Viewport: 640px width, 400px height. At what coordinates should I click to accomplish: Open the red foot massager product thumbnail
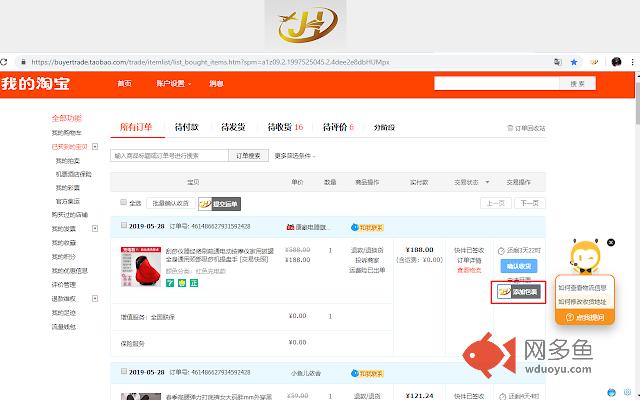click(x=141, y=266)
